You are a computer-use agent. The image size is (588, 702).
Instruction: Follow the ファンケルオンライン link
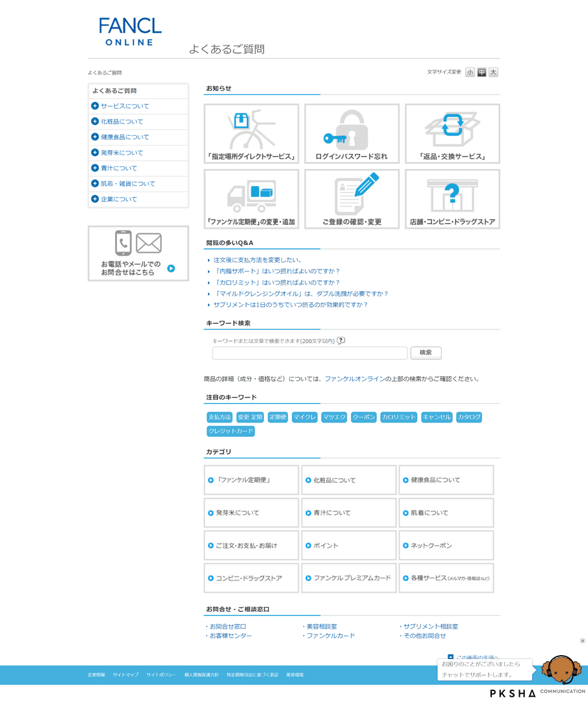(355, 379)
